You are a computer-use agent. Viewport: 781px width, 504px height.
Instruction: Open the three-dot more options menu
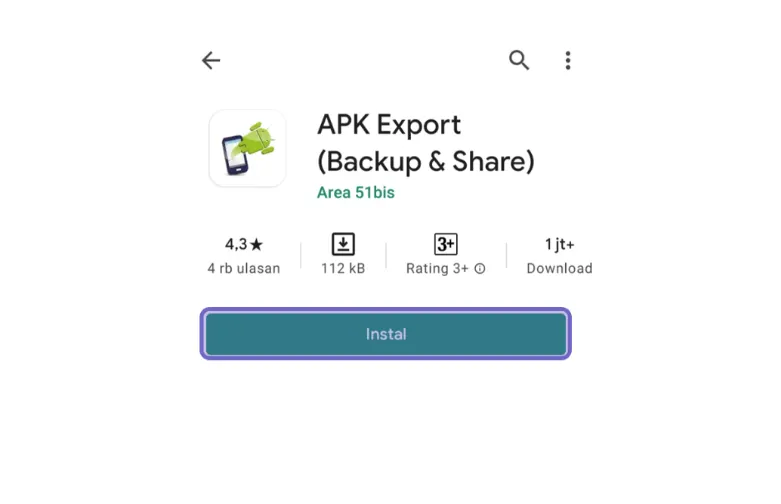click(568, 60)
